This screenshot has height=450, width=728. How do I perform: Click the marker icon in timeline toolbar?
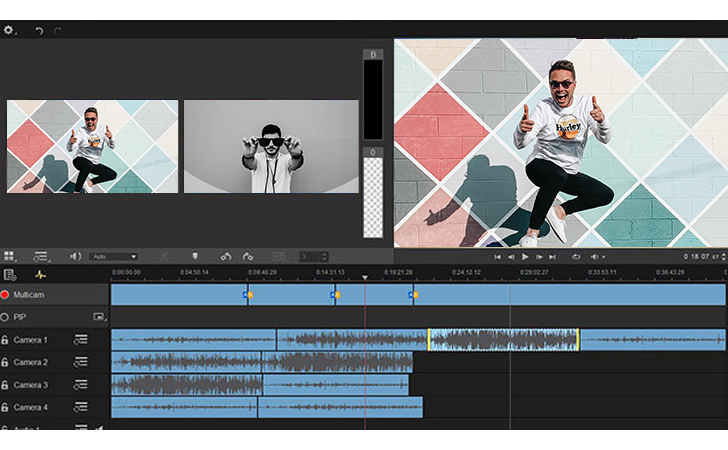(195, 257)
